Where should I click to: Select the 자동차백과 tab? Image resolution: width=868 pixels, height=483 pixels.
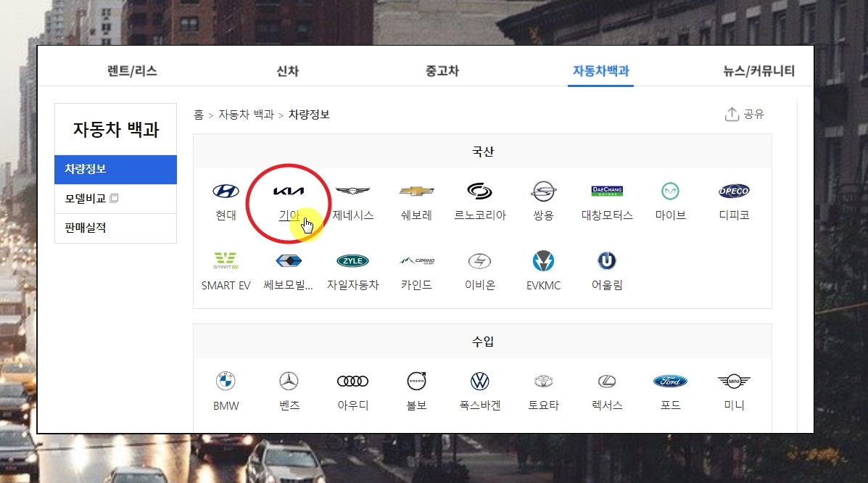[600, 71]
